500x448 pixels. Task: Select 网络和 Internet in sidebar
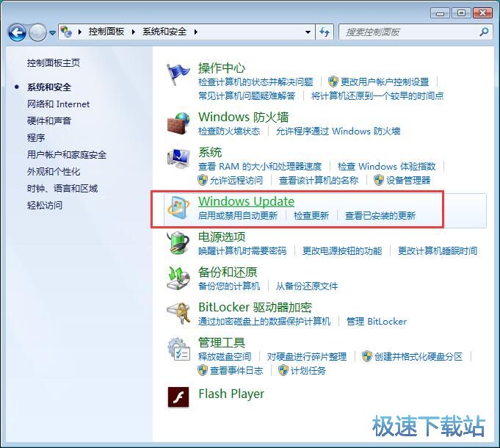click(x=58, y=104)
